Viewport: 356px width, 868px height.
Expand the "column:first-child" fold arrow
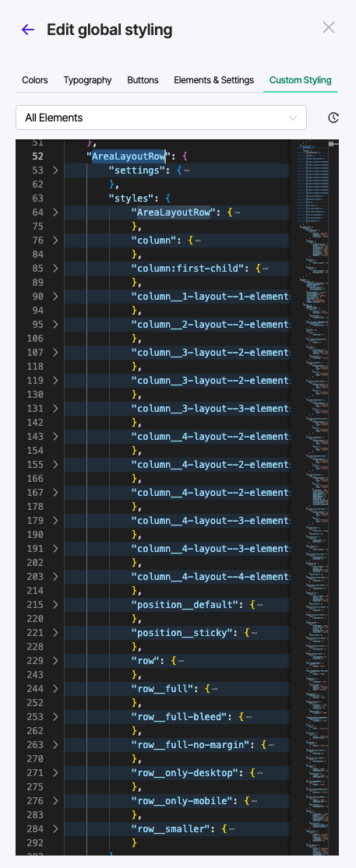(x=55, y=269)
